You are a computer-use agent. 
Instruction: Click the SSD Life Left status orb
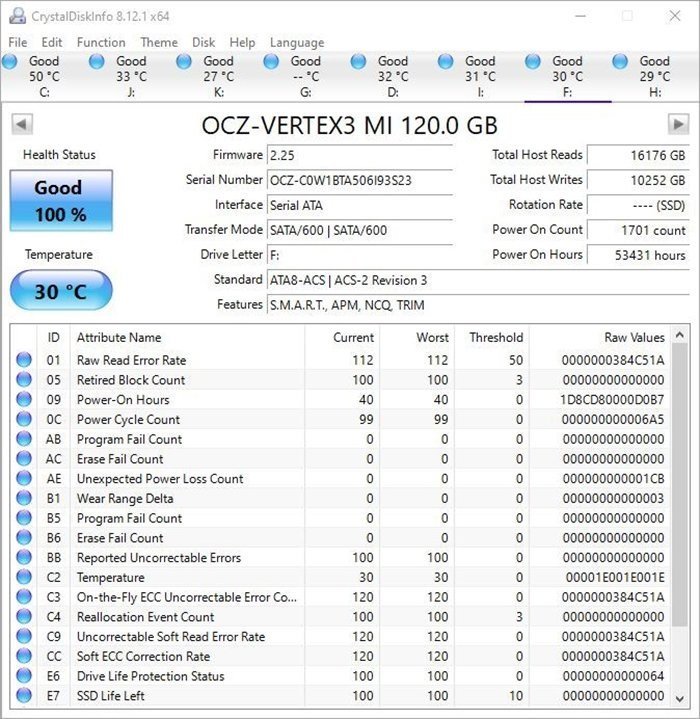click(x=24, y=695)
